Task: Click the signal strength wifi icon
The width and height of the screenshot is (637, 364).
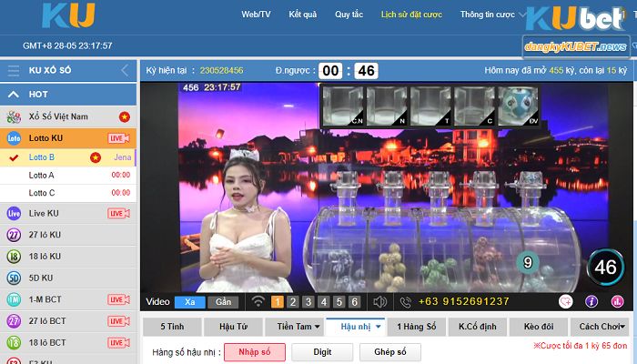Action: (x=258, y=301)
